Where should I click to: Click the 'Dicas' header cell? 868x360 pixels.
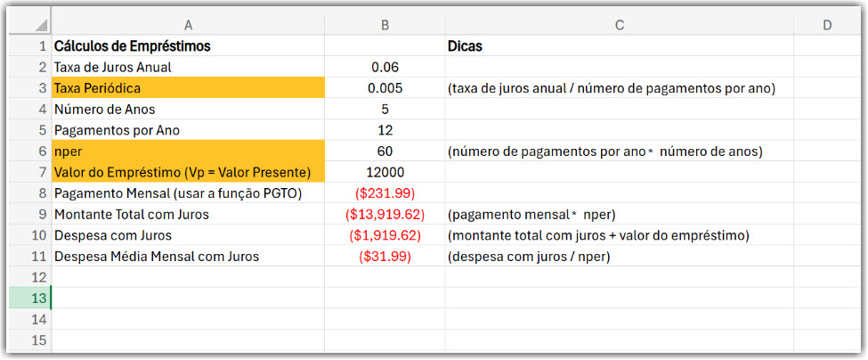(x=620, y=46)
